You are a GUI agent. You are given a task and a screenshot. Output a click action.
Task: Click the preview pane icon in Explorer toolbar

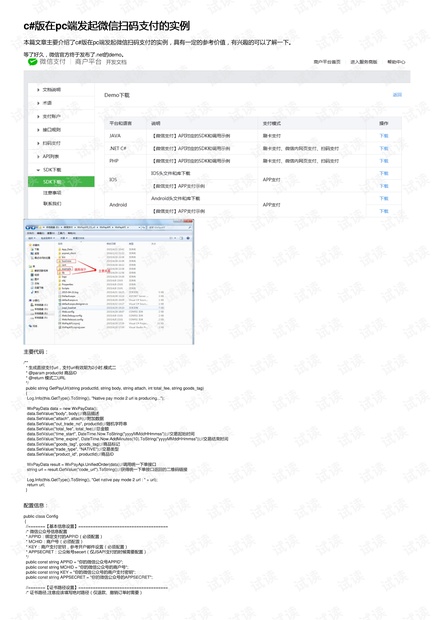click(181, 238)
